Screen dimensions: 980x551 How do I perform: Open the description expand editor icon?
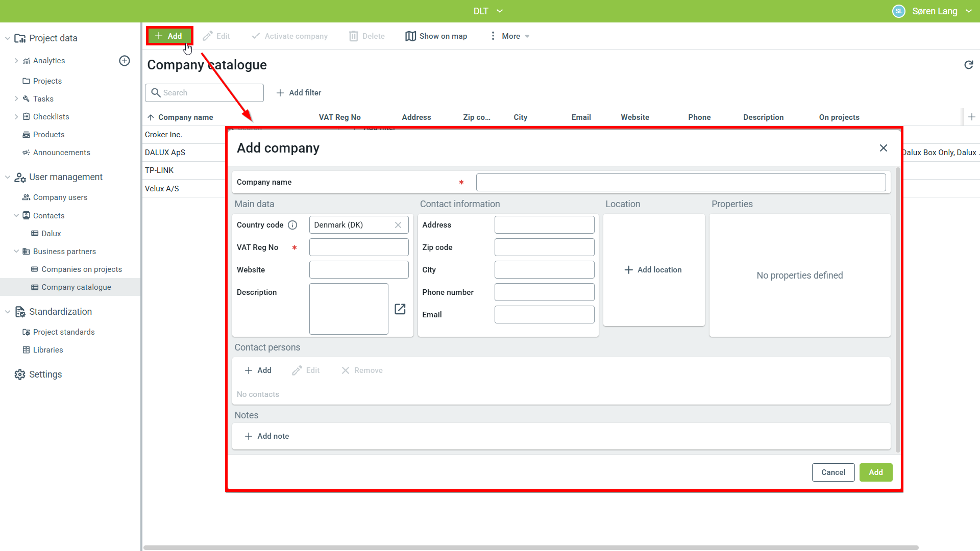pyautogui.click(x=400, y=309)
